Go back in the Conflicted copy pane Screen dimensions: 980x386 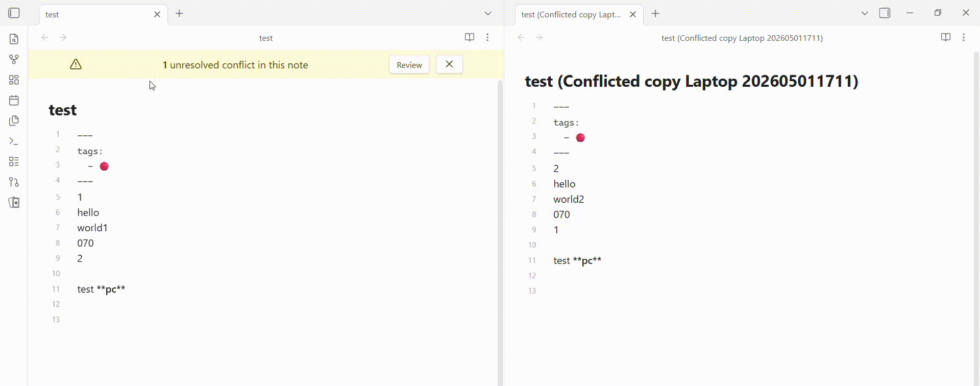pyautogui.click(x=521, y=37)
